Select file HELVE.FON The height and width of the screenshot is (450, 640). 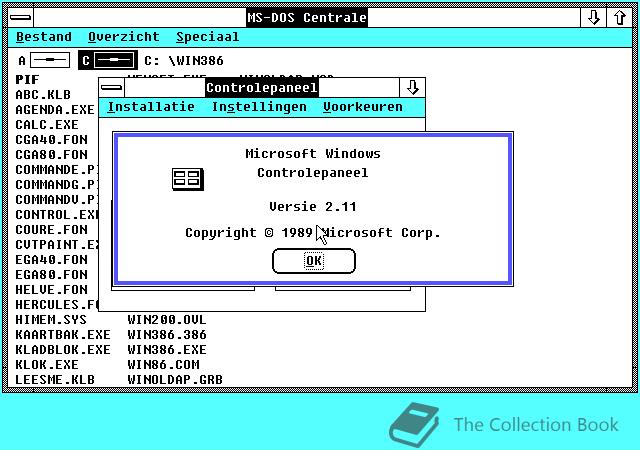51,290
